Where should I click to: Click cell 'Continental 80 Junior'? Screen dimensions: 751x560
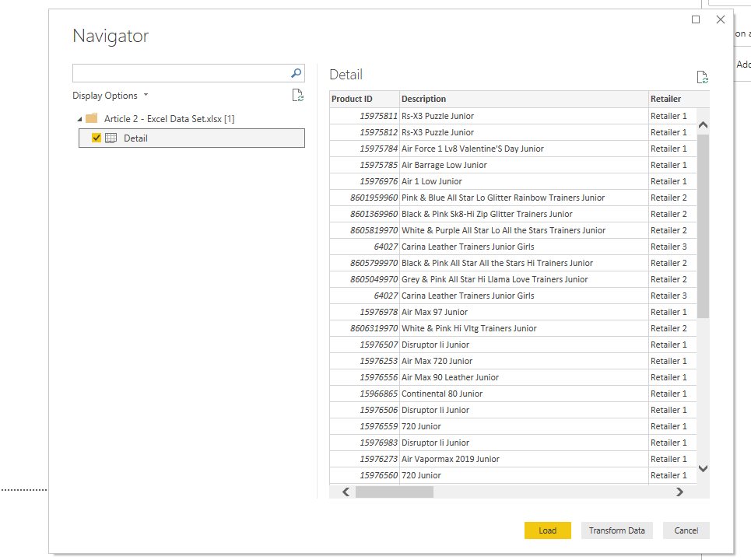[x=524, y=394]
